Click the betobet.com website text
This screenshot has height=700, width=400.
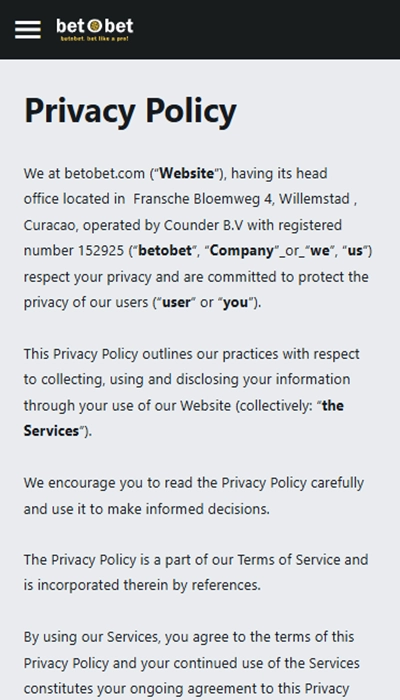click(104, 173)
